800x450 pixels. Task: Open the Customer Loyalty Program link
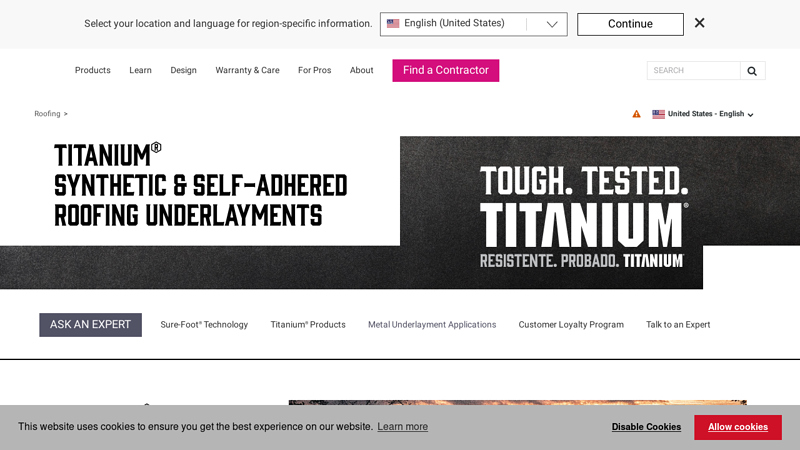(571, 324)
